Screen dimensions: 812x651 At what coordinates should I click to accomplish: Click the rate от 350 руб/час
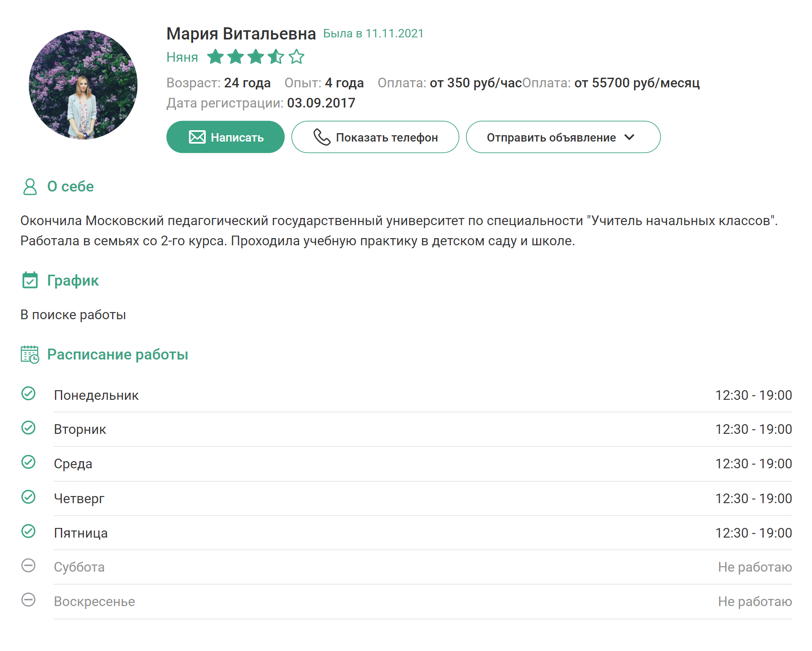pyautogui.click(x=476, y=83)
